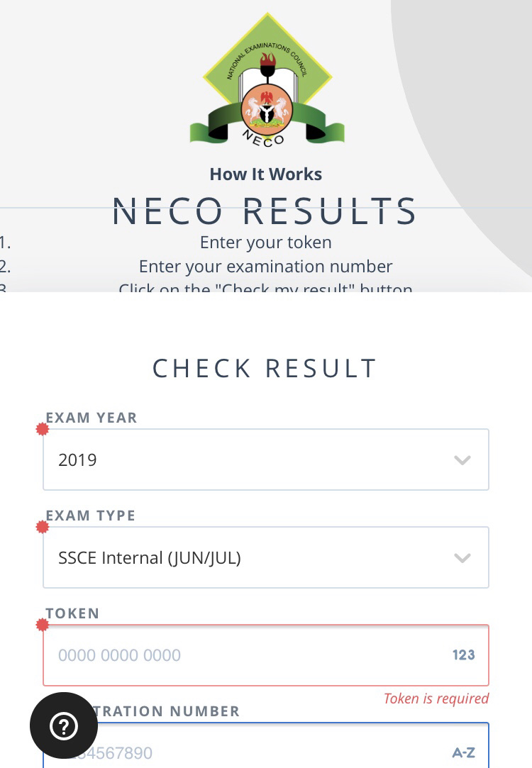532x768 pixels.
Task: Open the help question mark bubble
Action: point(64,725)
